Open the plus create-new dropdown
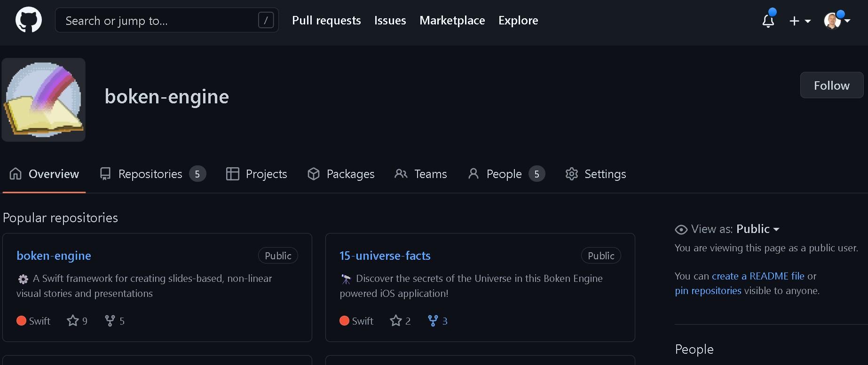The width and height of the screenshot is (868, 365). [x=800, y=21]
